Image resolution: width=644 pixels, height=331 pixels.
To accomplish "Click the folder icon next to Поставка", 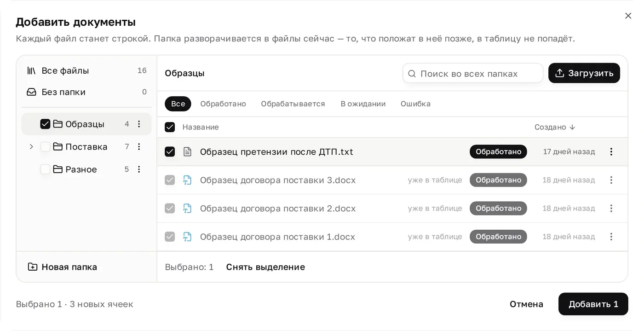I will click(58, 146).
